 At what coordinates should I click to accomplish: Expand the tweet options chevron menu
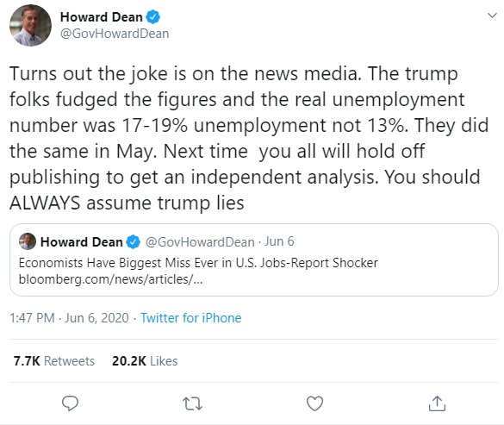492,16
